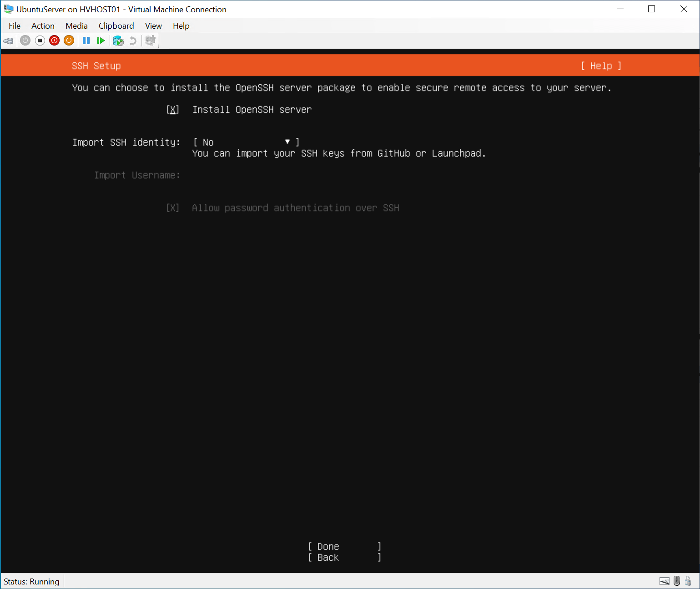700x589 pixels.
Task: Open the View menu
Action: point(153,26)
